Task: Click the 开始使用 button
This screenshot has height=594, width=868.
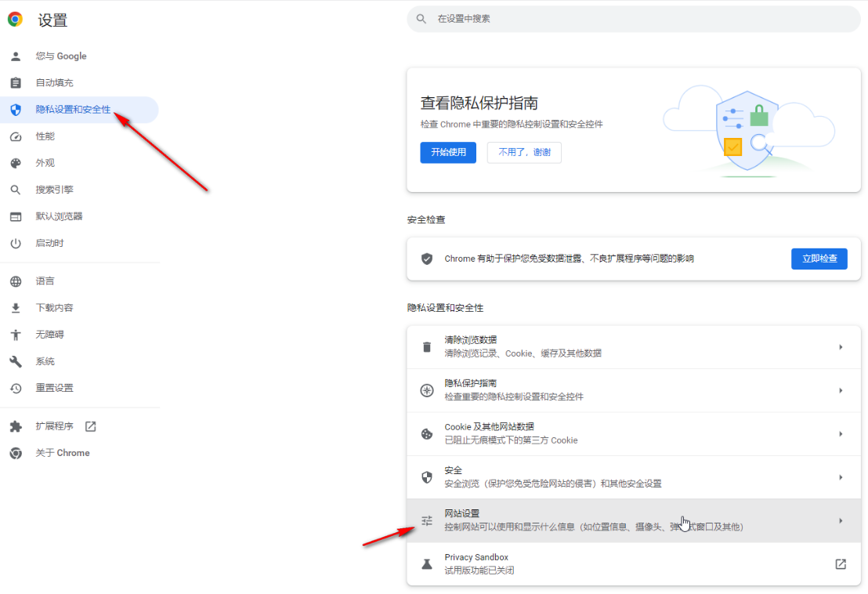Action: 448,152
